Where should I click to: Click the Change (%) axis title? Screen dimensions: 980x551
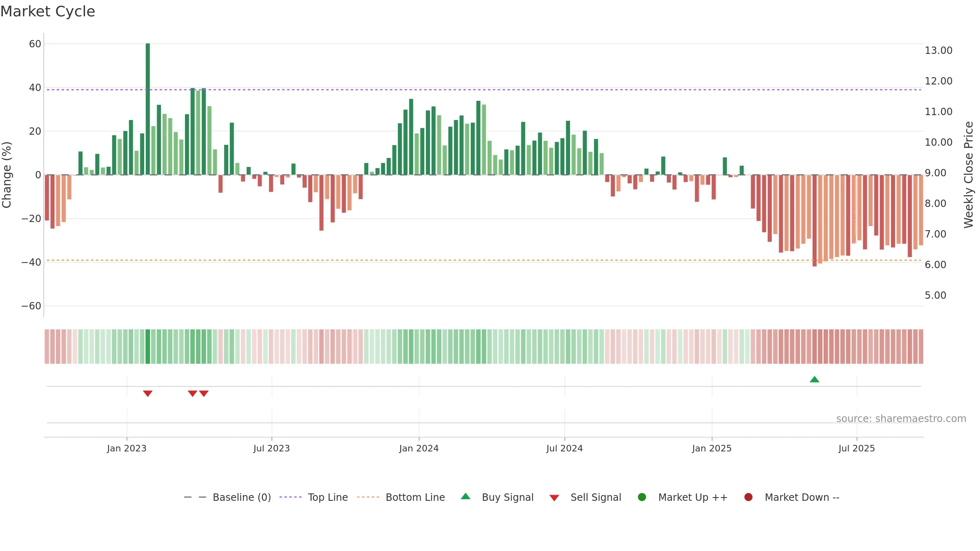point(7,175)
